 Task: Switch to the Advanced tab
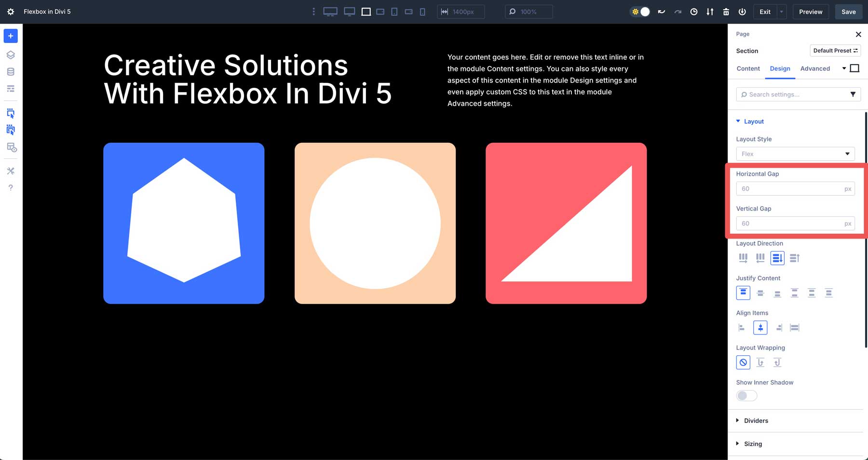[815, 69]
